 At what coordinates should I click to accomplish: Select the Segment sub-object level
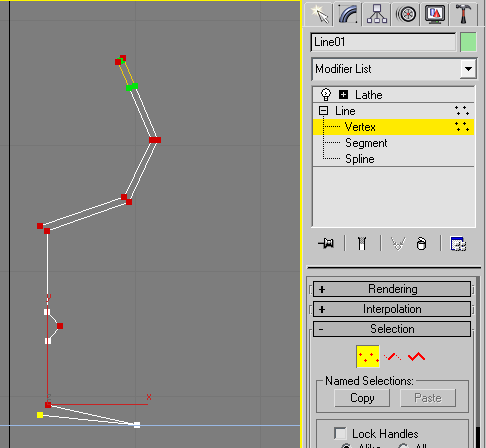click(x=366, y=143)
